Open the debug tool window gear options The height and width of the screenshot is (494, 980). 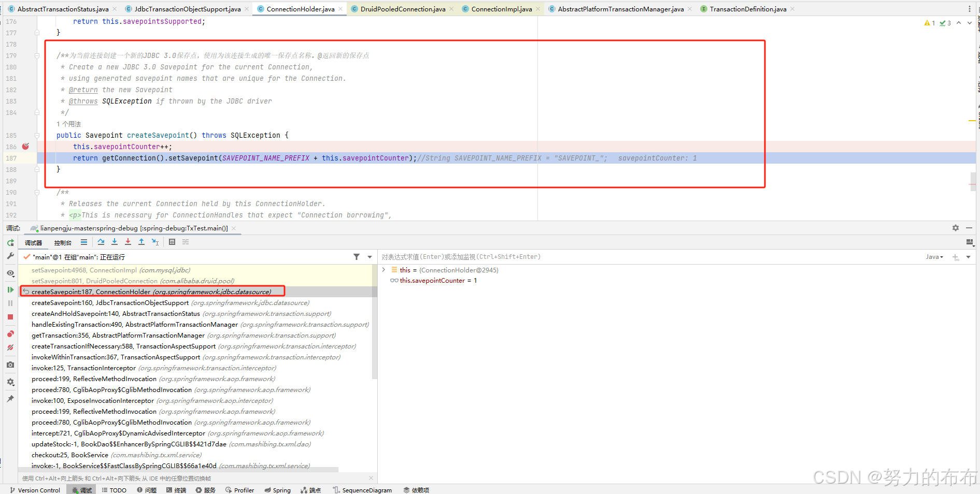click(x=956, y=228)
